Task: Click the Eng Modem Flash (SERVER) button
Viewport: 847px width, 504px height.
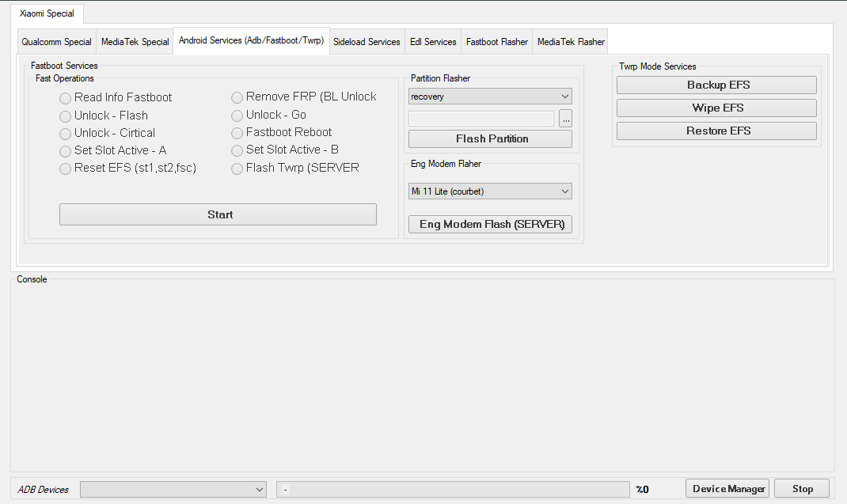Action: [x=490, y=224]
